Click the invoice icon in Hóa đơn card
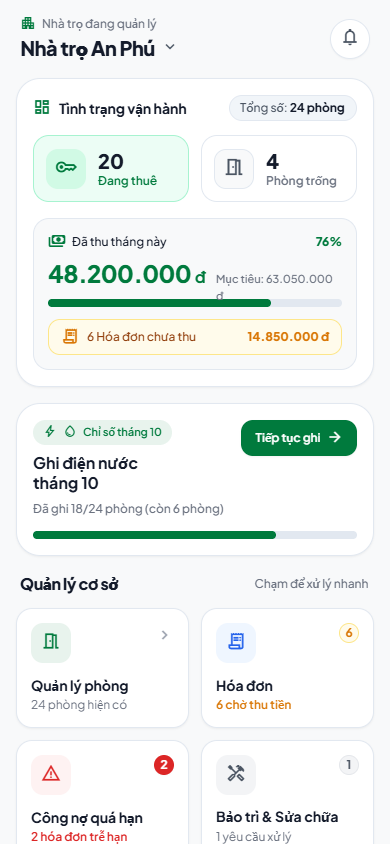Viewport: 390px width, 844px height. pyautogui.click(x=236, y=643)
